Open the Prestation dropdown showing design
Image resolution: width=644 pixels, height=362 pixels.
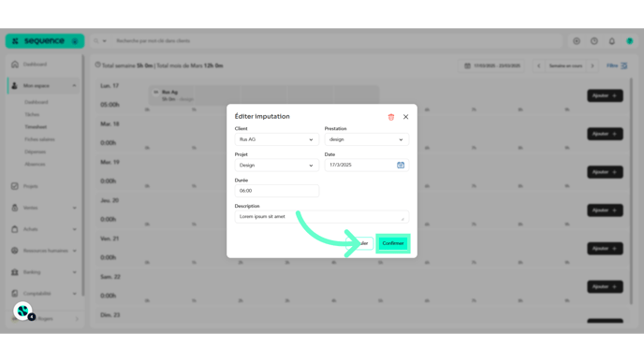[366, 139]
